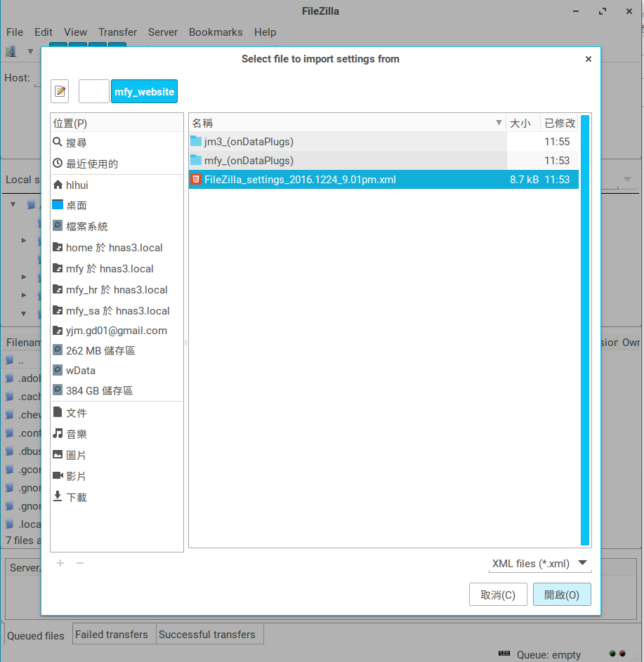
Task: Select the jm3_(onDataPlugs) folder
Action: [x=248, y=141]
